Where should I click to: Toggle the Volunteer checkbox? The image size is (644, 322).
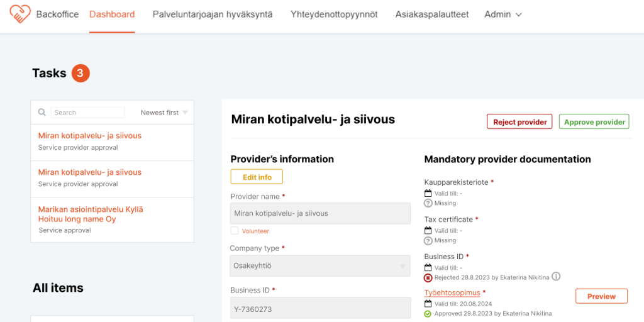point(235,231)
